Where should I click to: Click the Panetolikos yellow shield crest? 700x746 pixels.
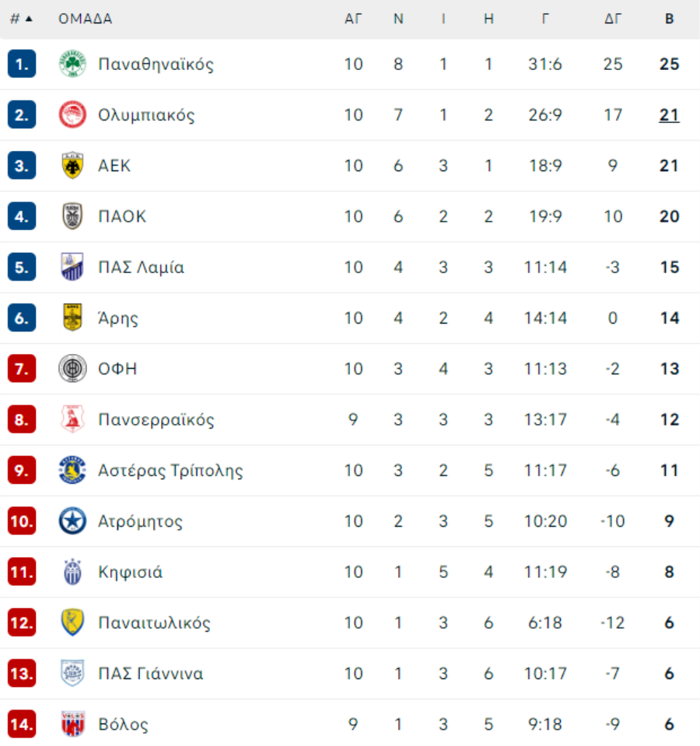(x=72, y=622)
